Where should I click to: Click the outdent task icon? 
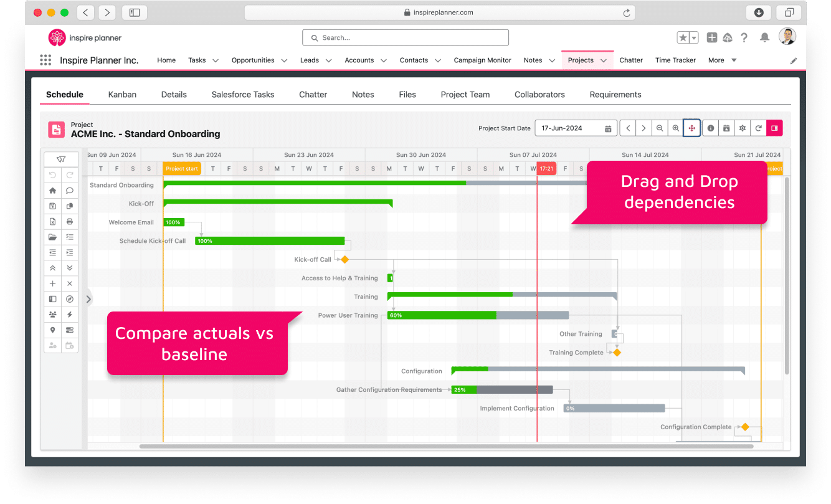pyautogui.click(x=52, y=252)
